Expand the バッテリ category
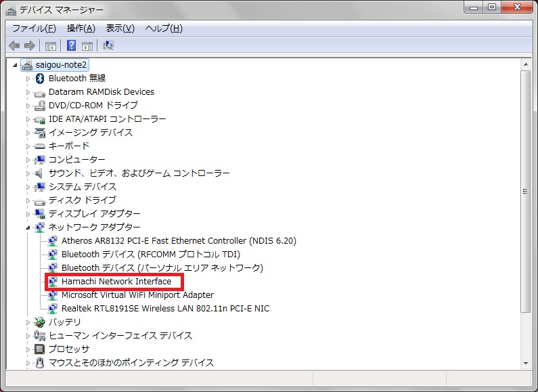Screen dimensions: 538x392 coord(28,322)
